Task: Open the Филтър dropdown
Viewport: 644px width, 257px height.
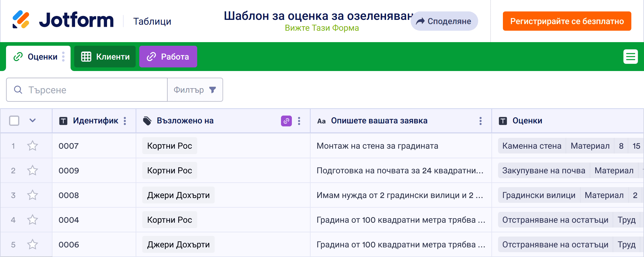Action: coord(195,90)
